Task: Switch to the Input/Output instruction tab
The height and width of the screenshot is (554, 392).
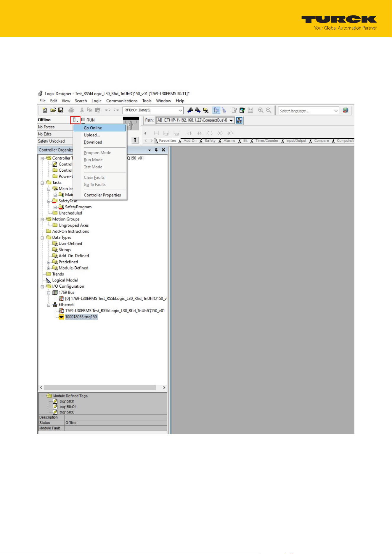Action: point(296,141)
